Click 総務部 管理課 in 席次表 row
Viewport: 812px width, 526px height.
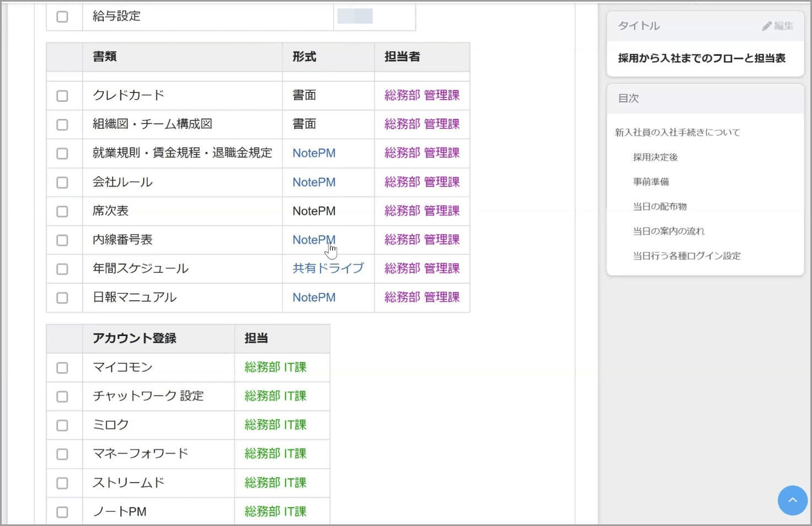pyautogui.click(x=422, y=211)
